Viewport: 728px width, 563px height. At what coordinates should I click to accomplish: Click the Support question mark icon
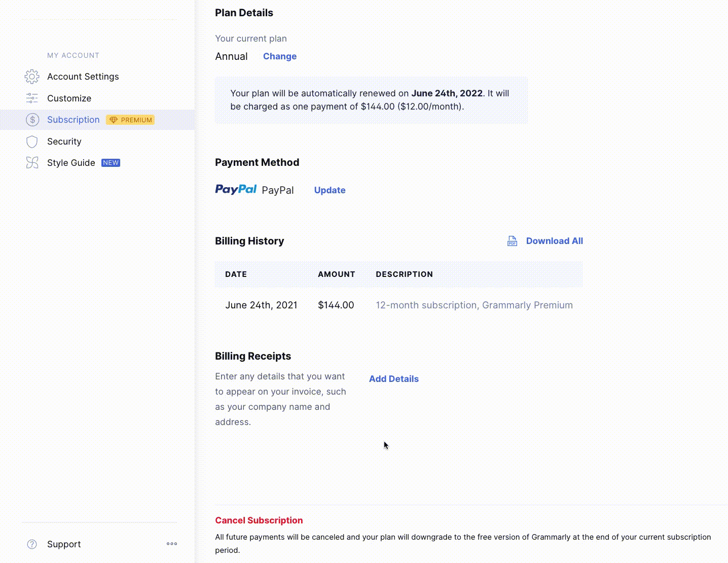tap(32, 544)
